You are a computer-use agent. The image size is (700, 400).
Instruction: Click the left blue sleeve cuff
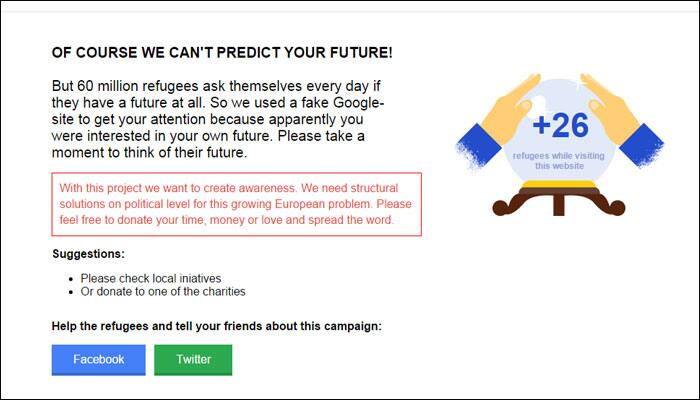[479, 146]
